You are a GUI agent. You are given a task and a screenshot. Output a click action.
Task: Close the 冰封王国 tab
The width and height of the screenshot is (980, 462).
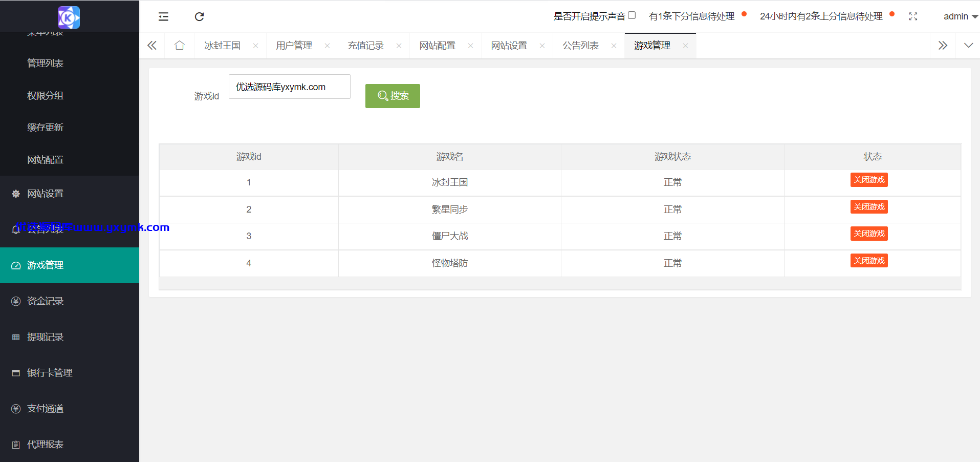[255, 46]
